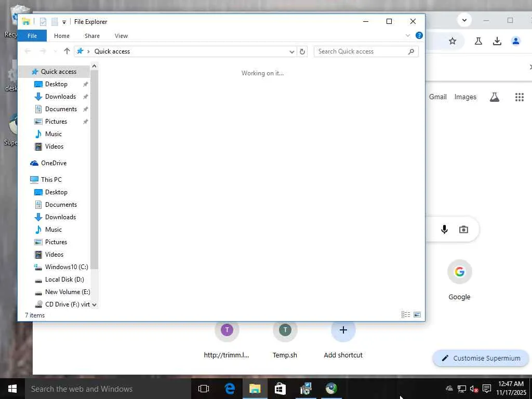Open Images link on Google page
532x399 pixels.
click(x=465, y=97)
